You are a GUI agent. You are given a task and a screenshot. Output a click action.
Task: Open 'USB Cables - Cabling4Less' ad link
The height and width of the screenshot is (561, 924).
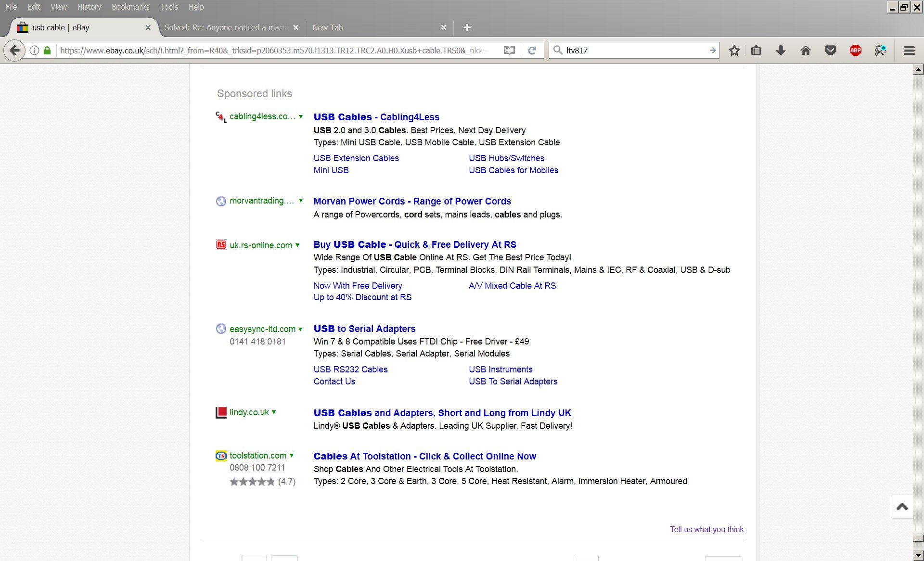(x=376, y=117)
